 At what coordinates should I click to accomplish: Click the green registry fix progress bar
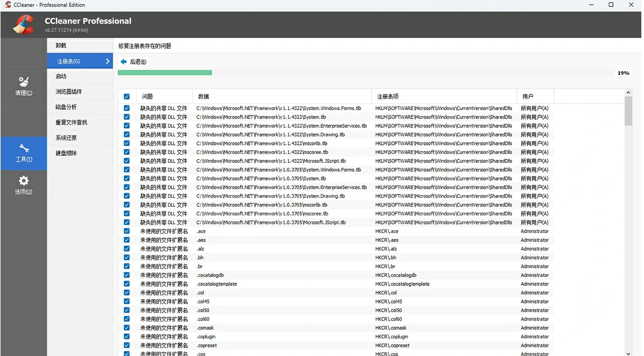(165, 73)
